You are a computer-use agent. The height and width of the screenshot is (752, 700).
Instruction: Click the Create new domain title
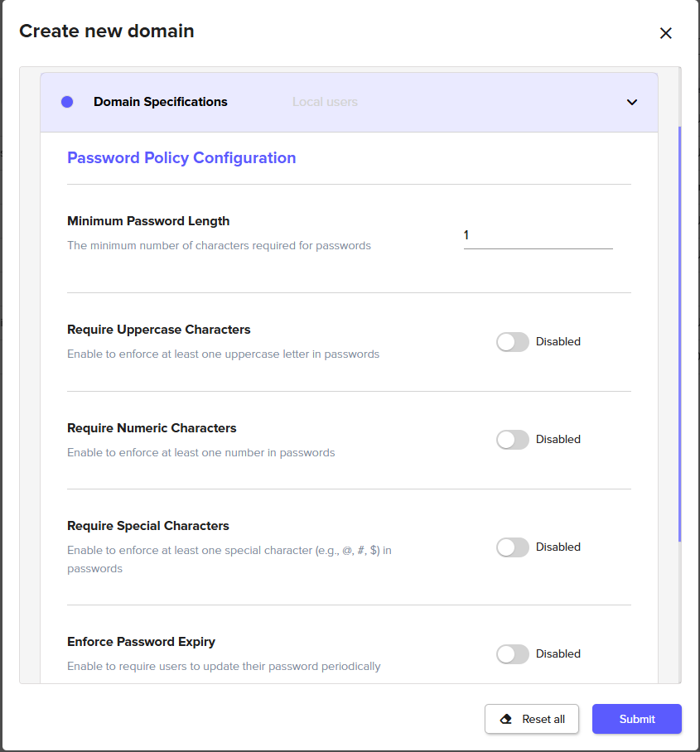[x=106, y=31]
